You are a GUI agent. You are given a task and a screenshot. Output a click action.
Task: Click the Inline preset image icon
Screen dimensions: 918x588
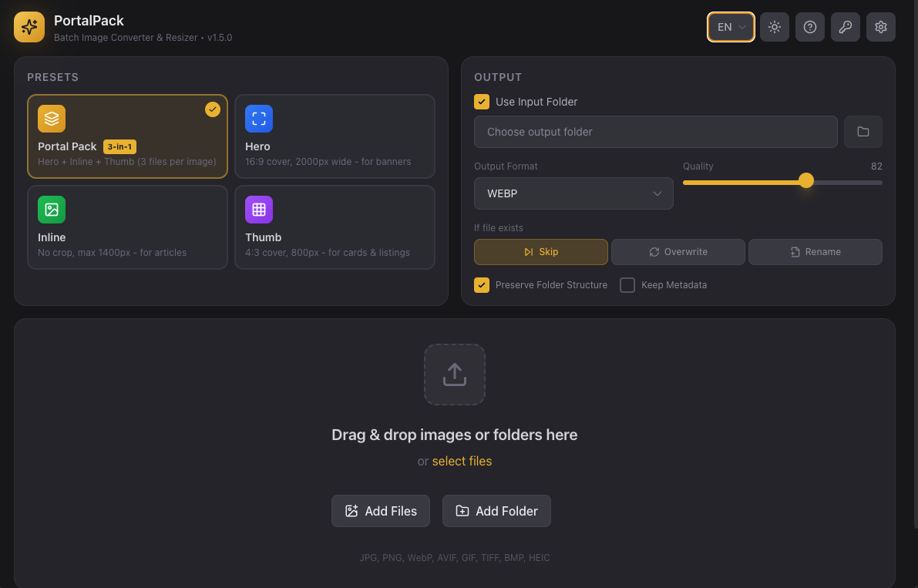[x=52, y=209]
